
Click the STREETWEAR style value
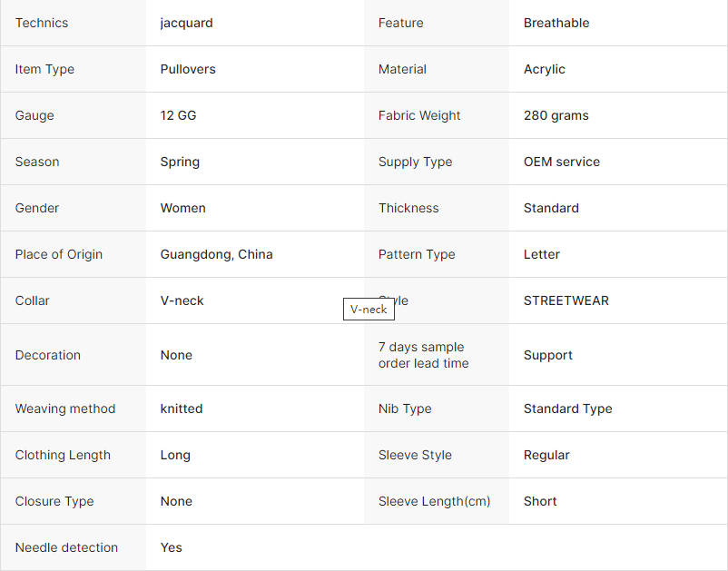click(566, 300)
